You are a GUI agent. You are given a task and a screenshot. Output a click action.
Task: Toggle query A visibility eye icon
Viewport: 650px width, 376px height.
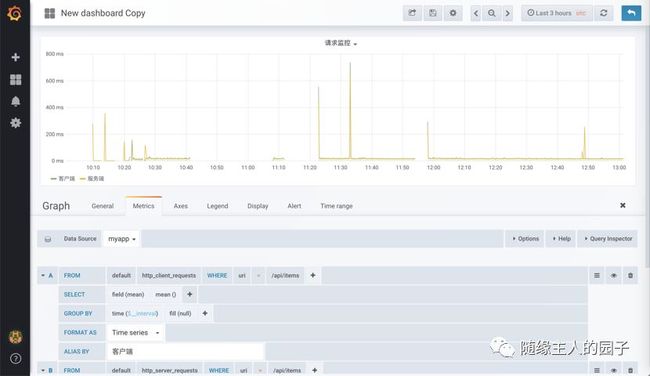[614, 275]
